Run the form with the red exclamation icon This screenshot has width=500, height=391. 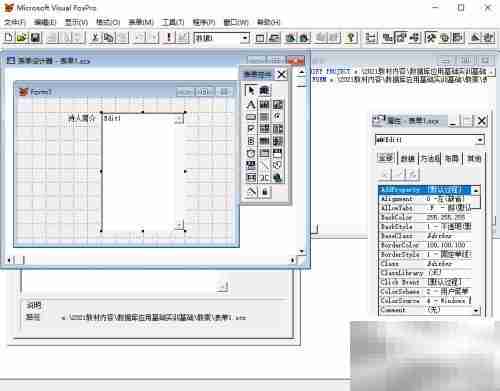(169, 37)
